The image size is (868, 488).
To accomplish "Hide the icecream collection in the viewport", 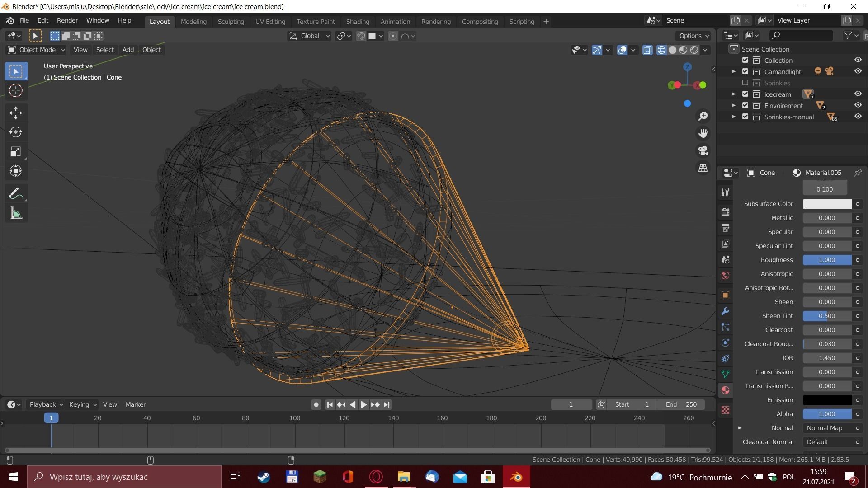I will (x=858, y=94).
